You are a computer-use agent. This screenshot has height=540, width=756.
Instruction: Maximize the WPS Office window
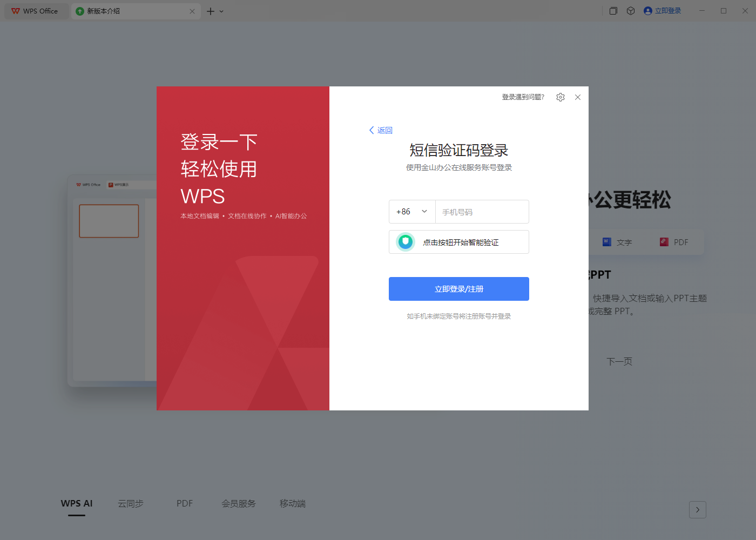pyautogui.click(x=724, y=11)
